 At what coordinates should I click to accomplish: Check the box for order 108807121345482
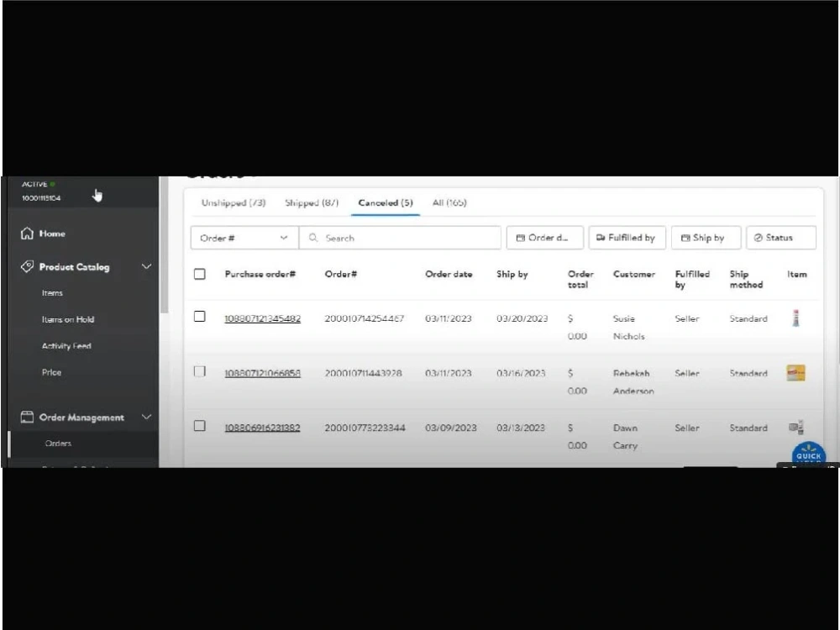pyautogui.click(x=200, y=316)
